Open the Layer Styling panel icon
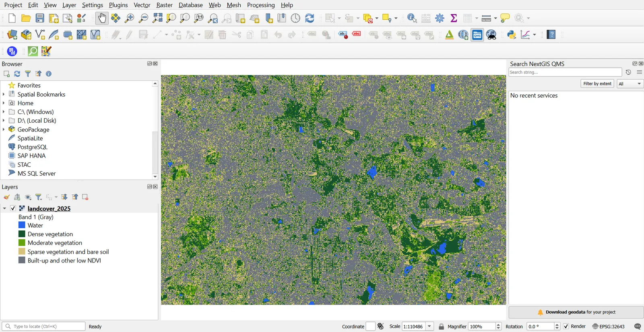The width and height of the screenshot is (644, 332). (7, 197)
